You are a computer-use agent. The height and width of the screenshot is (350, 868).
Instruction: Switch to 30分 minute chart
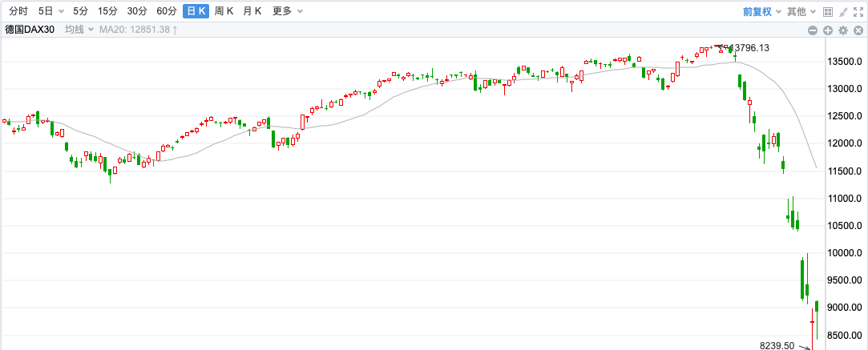pos(137,11)
